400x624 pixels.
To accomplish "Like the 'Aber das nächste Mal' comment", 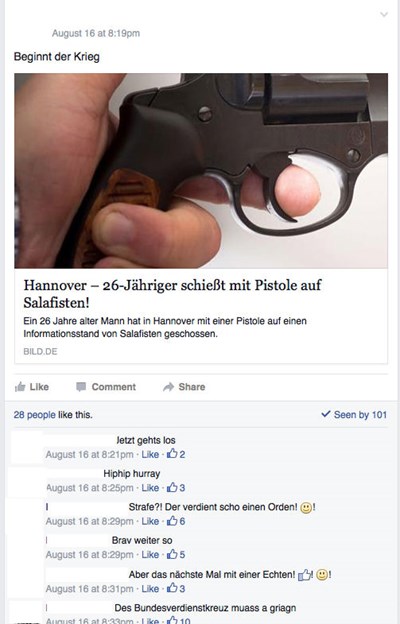I will click(150, 589).
